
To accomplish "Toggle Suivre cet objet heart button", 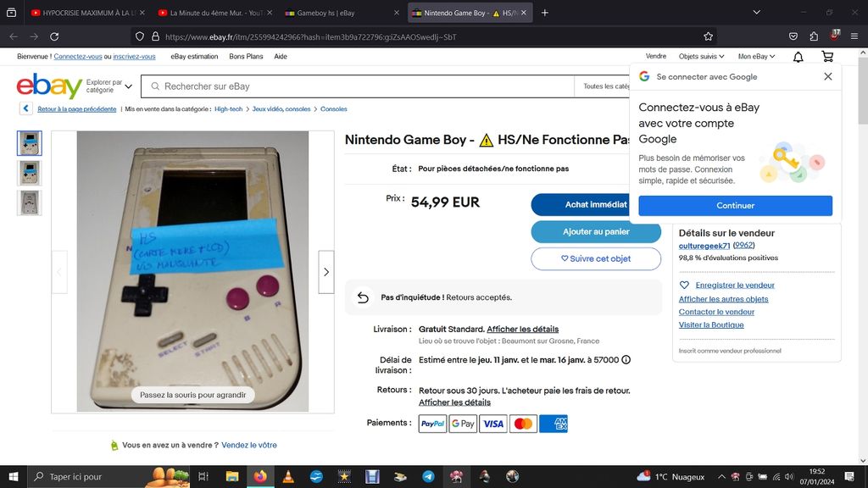I will tap(596, 258).
